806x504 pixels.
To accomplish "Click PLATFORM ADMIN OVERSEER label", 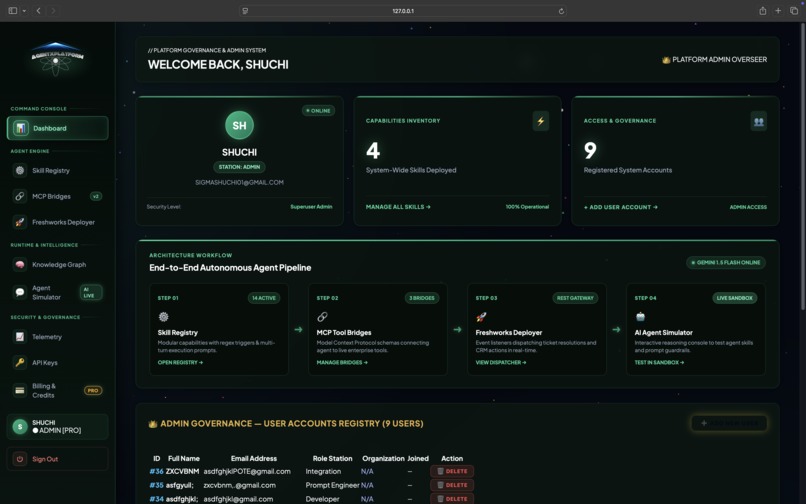I will tap(715, 60).
